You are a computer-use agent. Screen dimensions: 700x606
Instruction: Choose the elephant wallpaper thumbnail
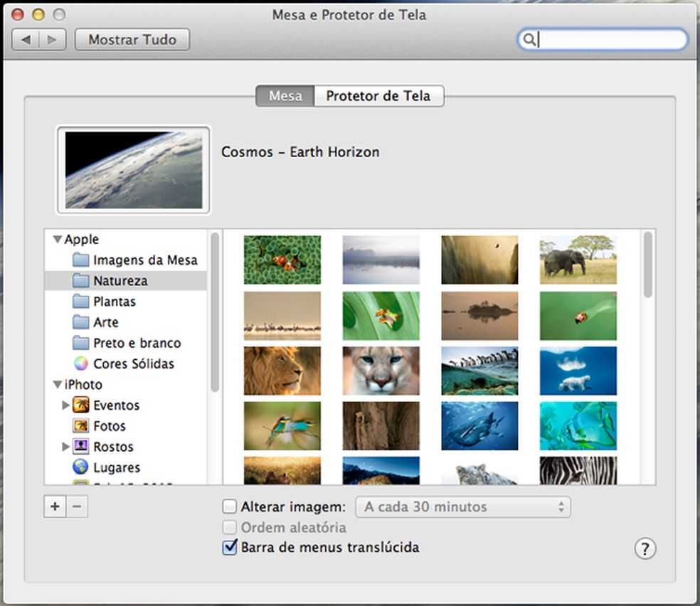click(x=578, y=260)
